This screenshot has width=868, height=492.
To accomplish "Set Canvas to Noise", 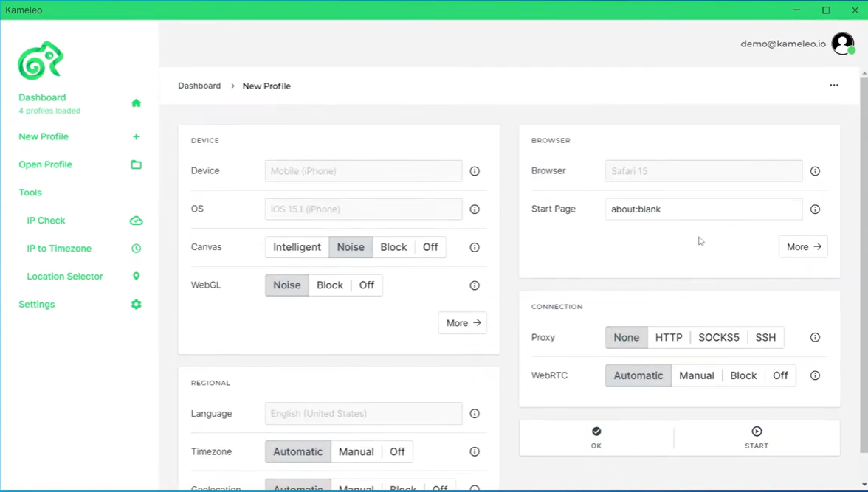I will point(351,247).
